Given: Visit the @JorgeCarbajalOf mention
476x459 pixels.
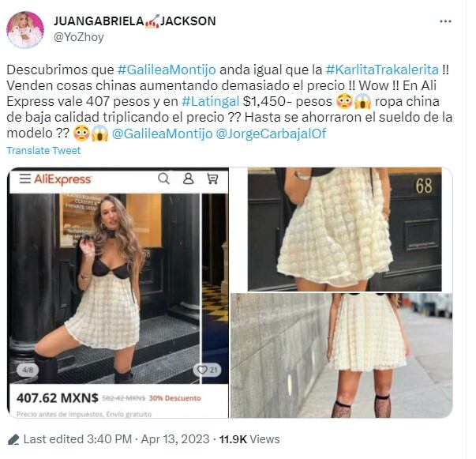Looking at the screenshot, I should click(x=271, y=134).
